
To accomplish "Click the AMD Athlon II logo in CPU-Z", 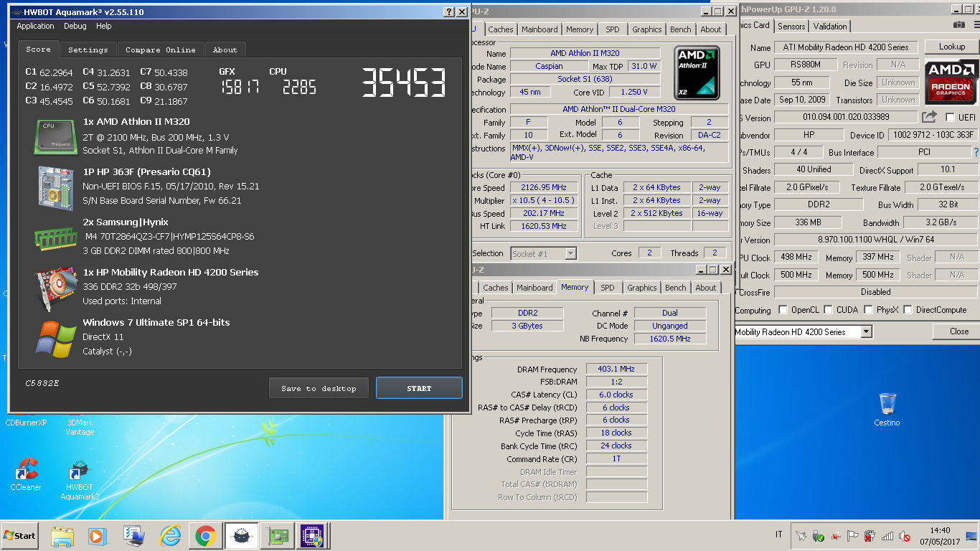I will click(x=697, y=73).
